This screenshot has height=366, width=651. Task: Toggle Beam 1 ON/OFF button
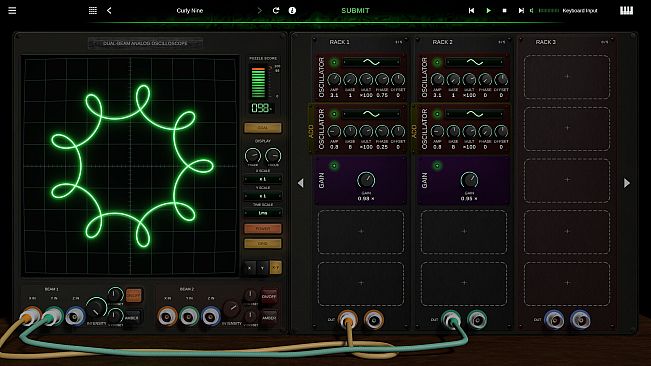pos(134,295)
